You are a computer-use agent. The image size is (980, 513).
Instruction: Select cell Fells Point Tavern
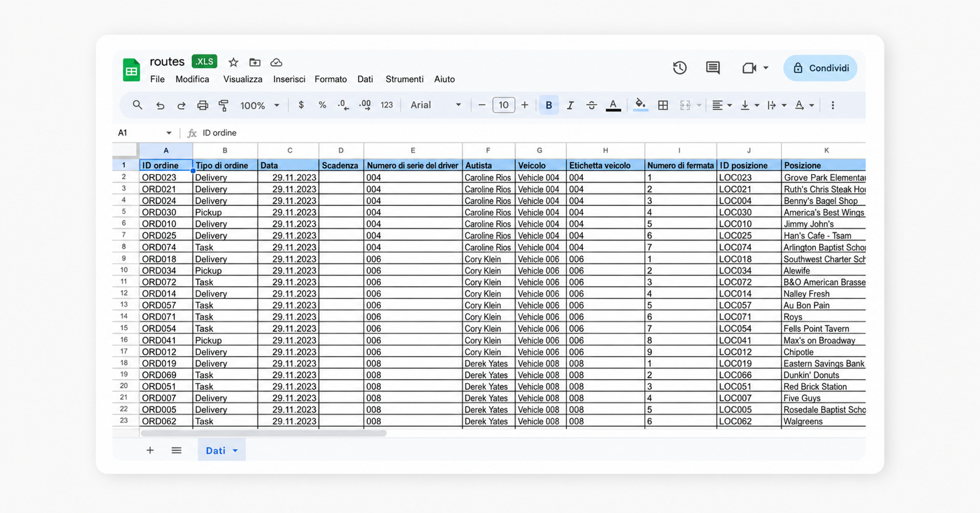click(823, 328)
